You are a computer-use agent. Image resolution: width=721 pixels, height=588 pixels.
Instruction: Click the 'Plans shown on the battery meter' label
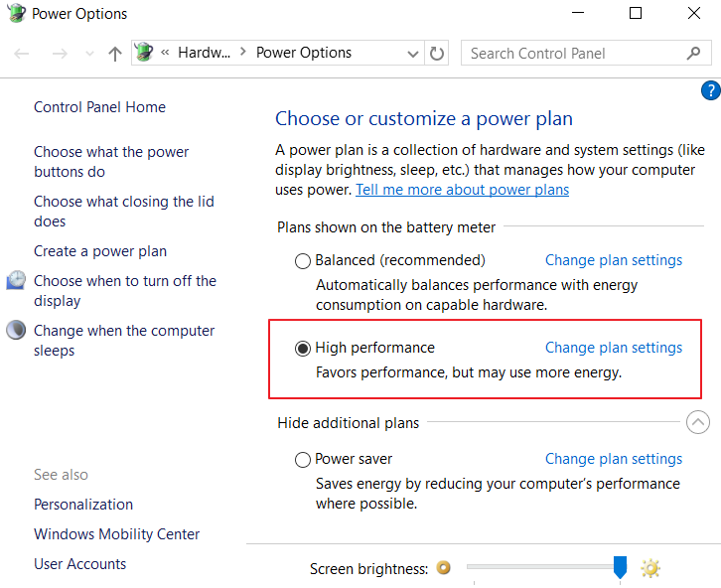[386, 227]
